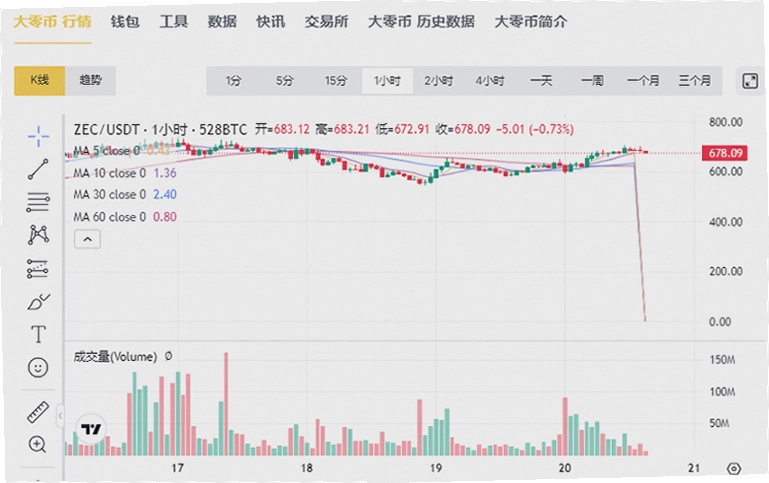This screenshot has height=483, width=769.
Task: Collapse the indicator legend with chevron
Action: click(87, 239)
